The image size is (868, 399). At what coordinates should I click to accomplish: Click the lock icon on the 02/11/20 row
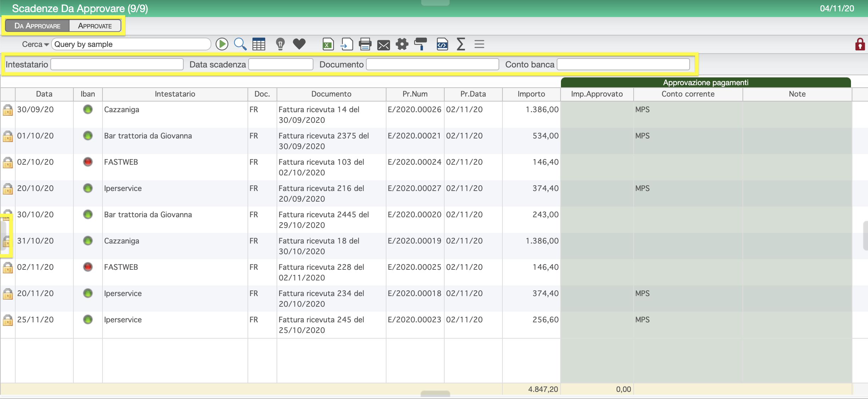(x=8, y=268)
